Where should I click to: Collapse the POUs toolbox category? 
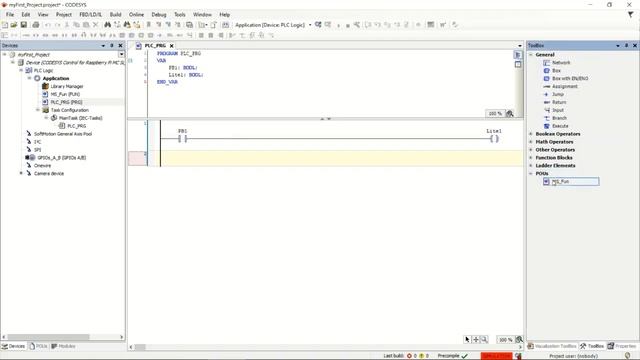[531, 173]
